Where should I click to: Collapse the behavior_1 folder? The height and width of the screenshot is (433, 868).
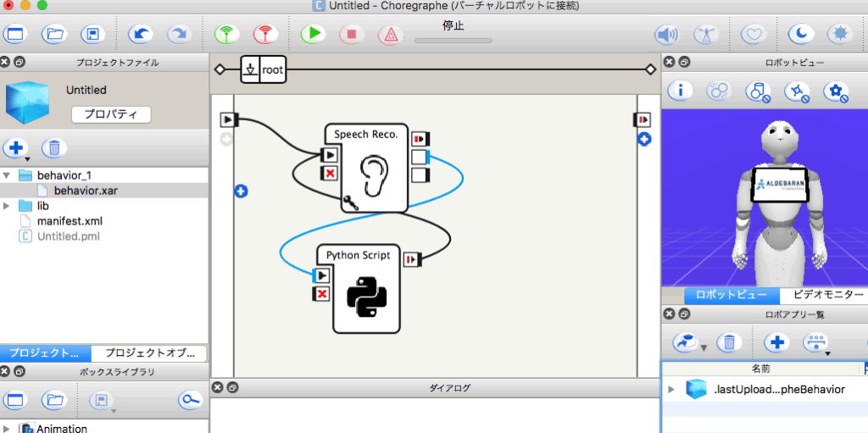click(7, 176)
